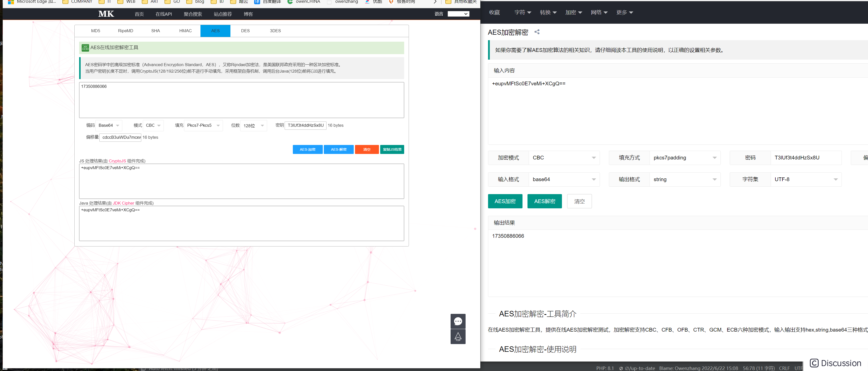Open the chat bubble floating icon

pyautogui.click(x=458, y=321)
